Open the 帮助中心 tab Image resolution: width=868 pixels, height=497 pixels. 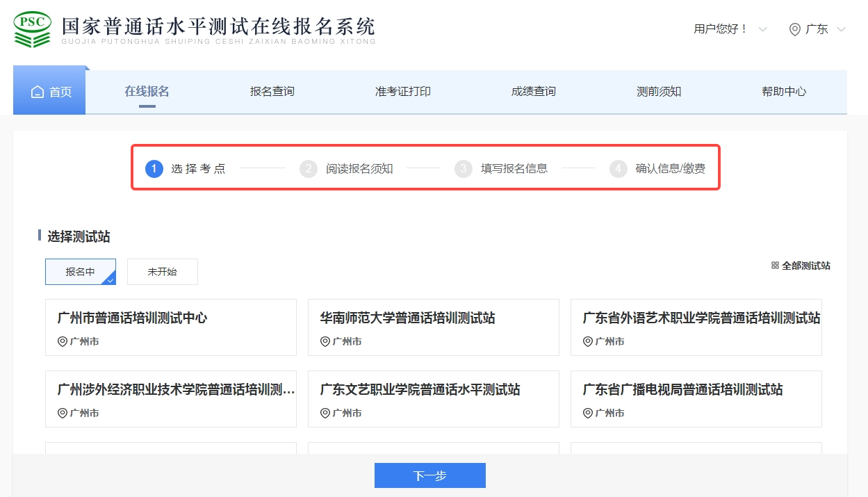(784, 91)
